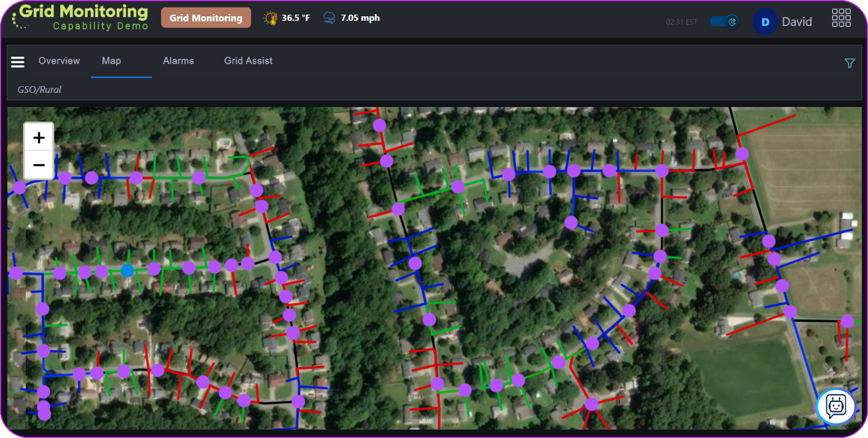
Task: Zoom in on the map
Action: 38,137
